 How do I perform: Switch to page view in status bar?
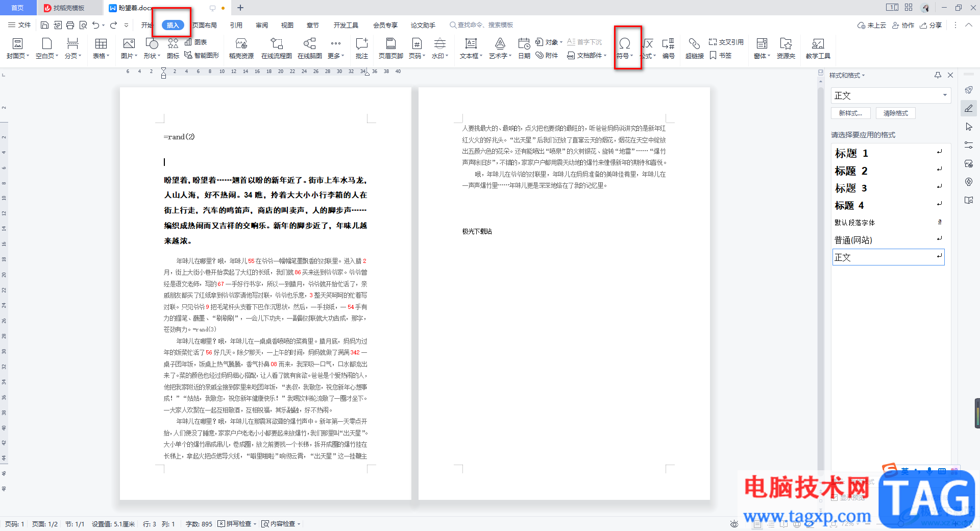[x=757, y=524]
